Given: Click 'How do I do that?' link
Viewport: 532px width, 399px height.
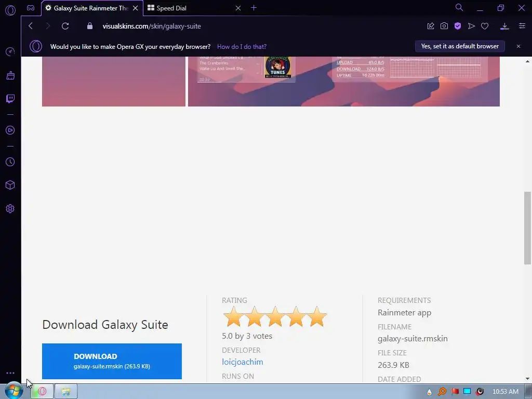Looking at the screenshot, I should [x=242, y=46].
